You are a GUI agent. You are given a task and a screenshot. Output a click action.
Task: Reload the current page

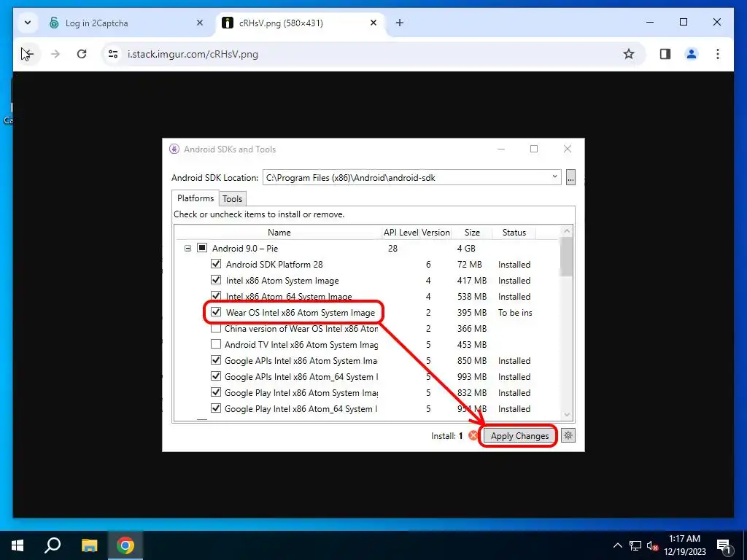(x=82, y=54)
